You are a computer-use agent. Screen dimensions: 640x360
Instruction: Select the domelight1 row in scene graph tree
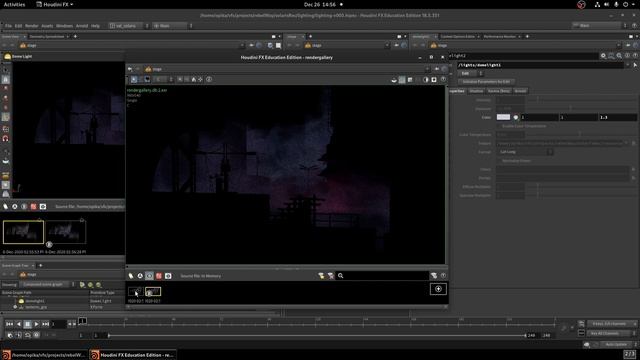click(x=62, y=301)
